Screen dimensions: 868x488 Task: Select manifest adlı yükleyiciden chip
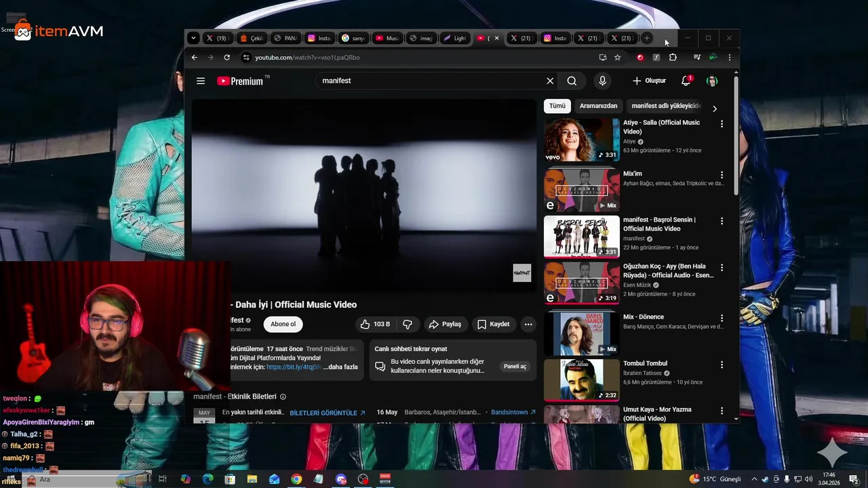(x=666, y=106)
